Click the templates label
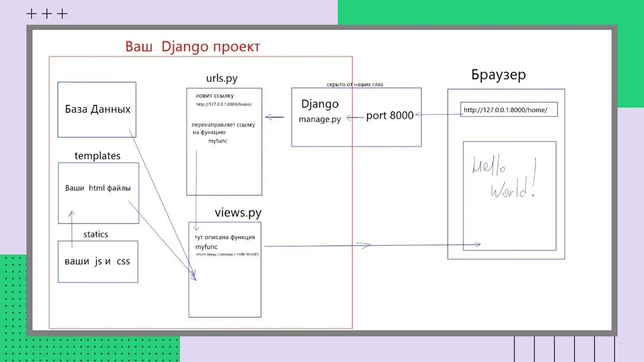Screen dimensions: 644x362 click(97, 156)
